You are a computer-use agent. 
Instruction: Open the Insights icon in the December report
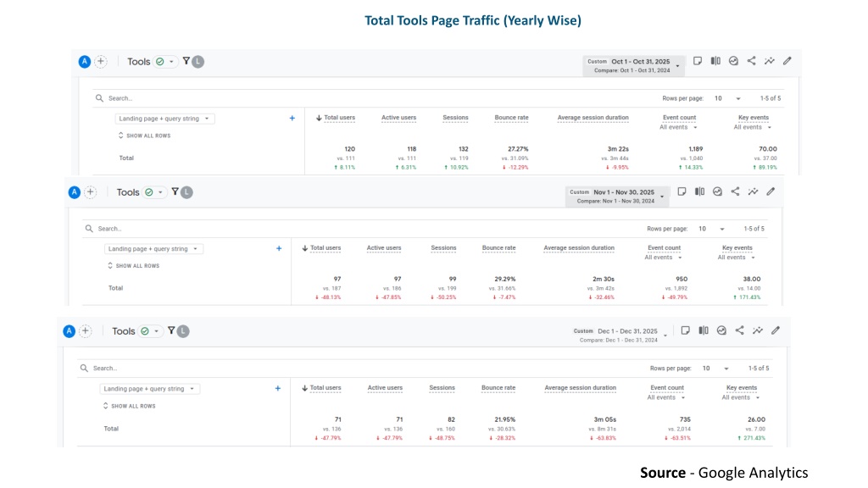(x=721, y=330)
